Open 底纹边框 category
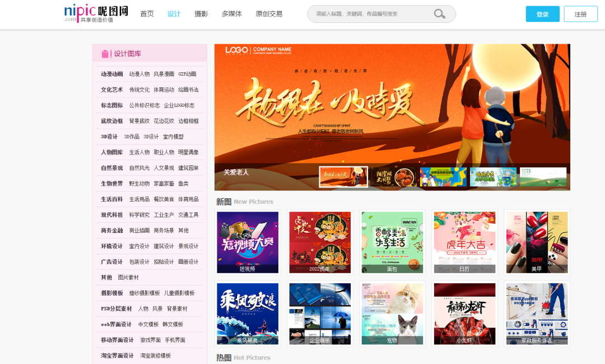Viewport: 605px width, 364px height. [112, 121]
